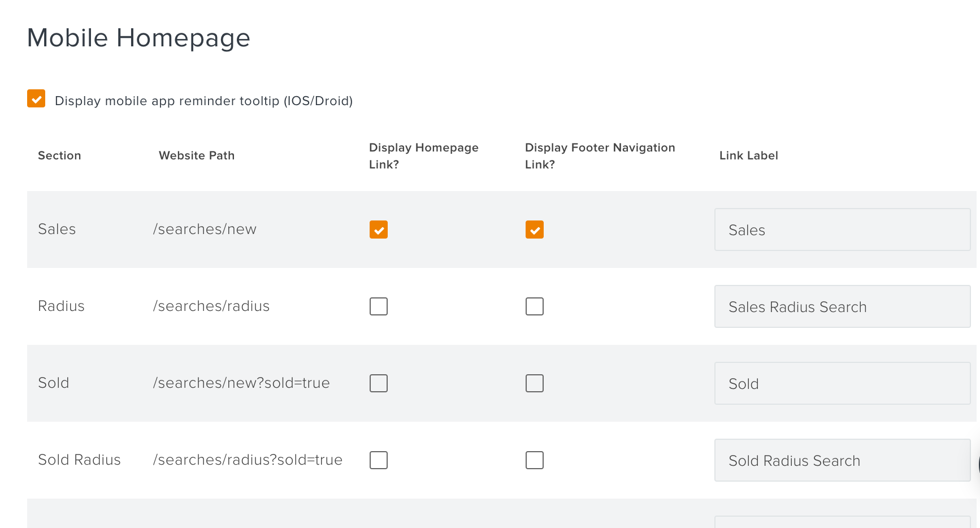Edit the Sales link label field
Screen dimensions: 980x528
843,230
